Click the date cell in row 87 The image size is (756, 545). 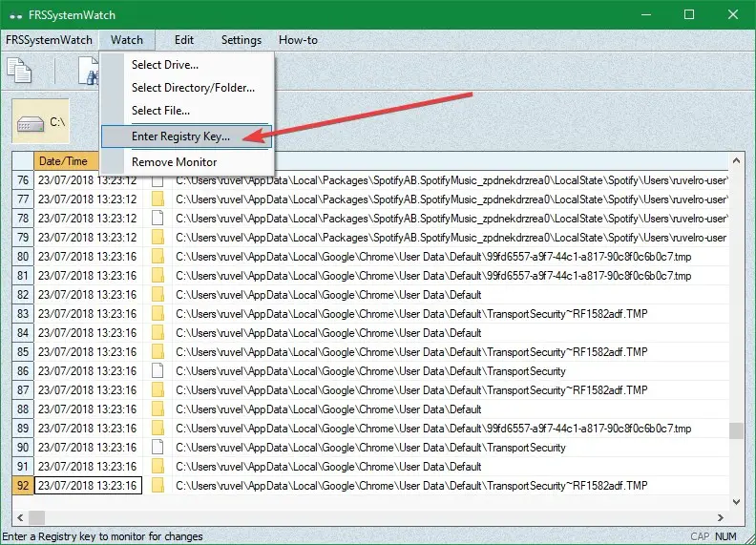pyautogui.click(x=88, y=390)
